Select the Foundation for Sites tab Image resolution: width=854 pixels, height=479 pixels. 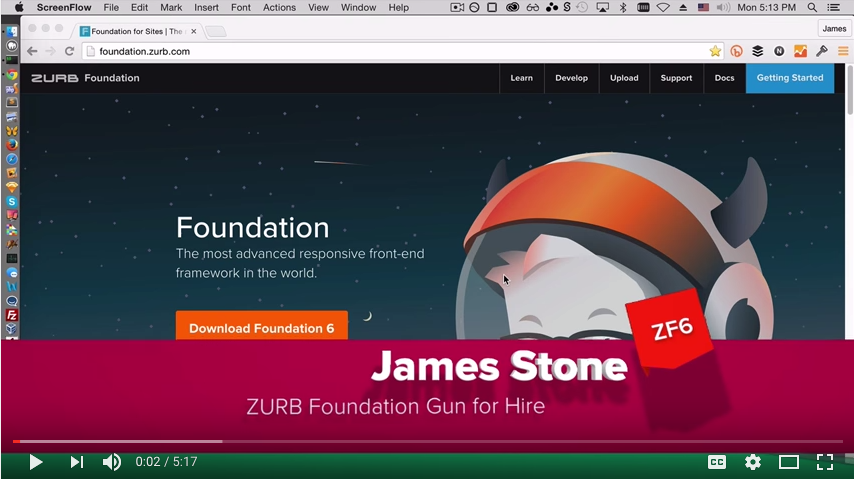(135, 31)
